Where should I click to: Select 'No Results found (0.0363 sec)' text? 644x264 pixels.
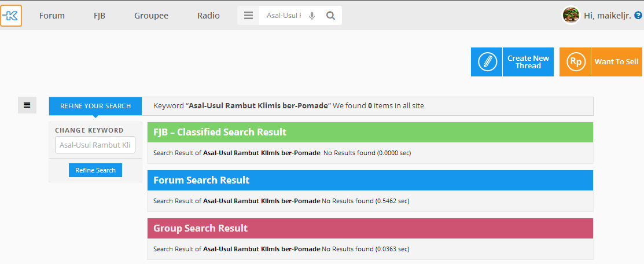click(366, 249)
